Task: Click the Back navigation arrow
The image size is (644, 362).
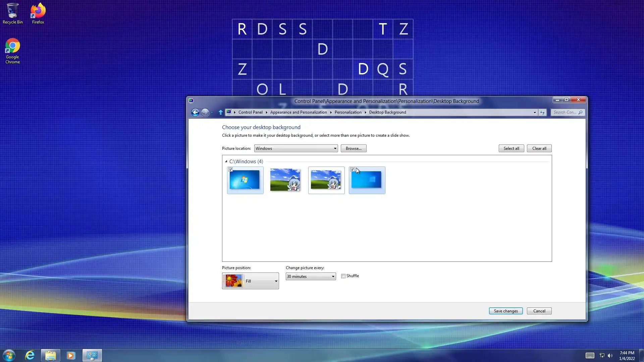Action: (x=195, y=112)
